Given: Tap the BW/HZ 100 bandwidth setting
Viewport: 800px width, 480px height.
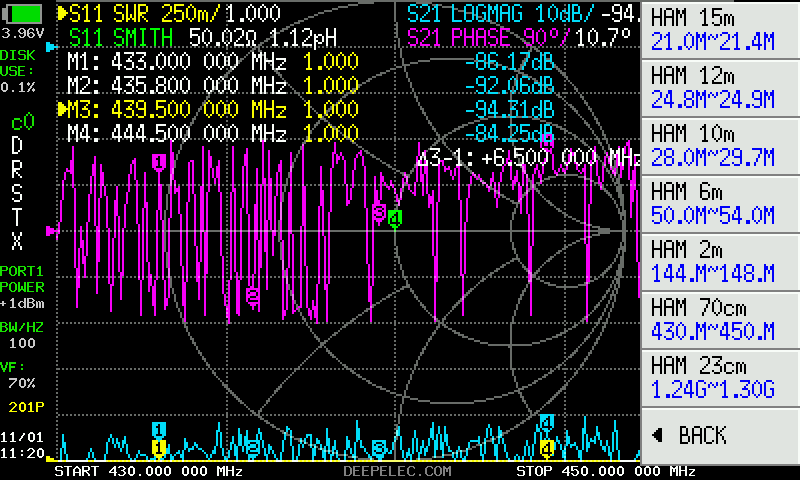Looking at the screenshot, I should click(x=22, y=335).
